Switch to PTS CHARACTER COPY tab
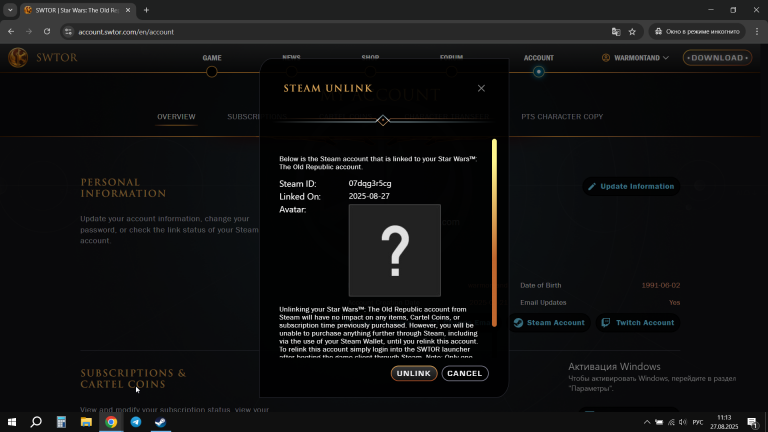The height and width of the screenshot is (432, 768). [562, 117]
